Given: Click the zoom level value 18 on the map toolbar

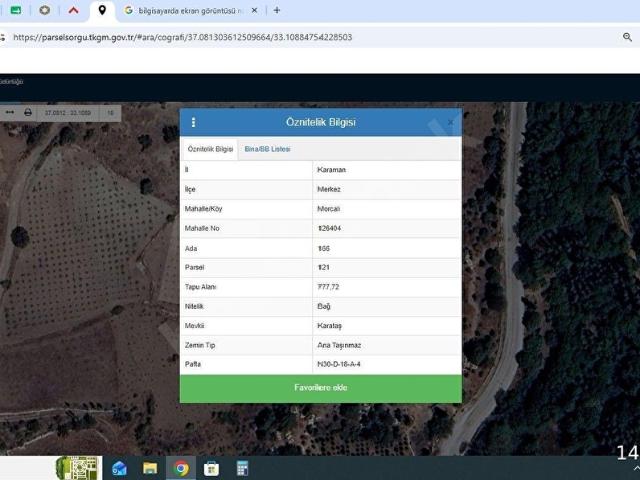Looking at the screenshot, I should click(x=110, y=113).
